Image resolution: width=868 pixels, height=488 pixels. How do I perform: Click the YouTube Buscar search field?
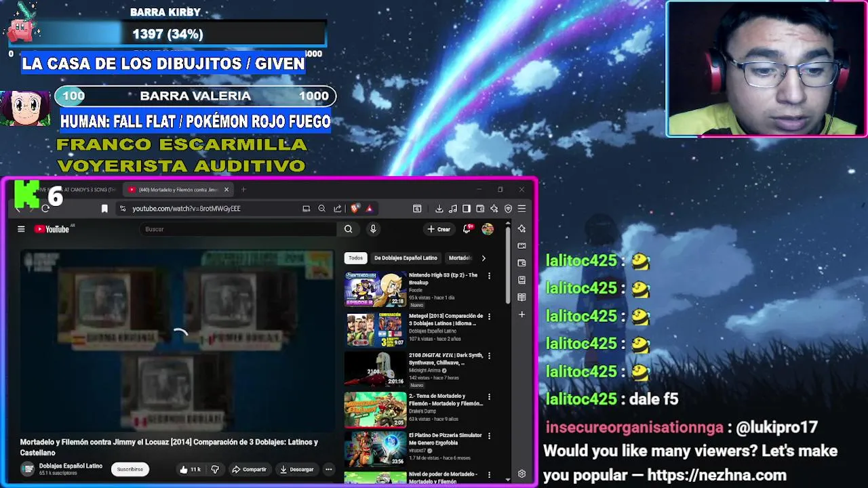[238, 229]
